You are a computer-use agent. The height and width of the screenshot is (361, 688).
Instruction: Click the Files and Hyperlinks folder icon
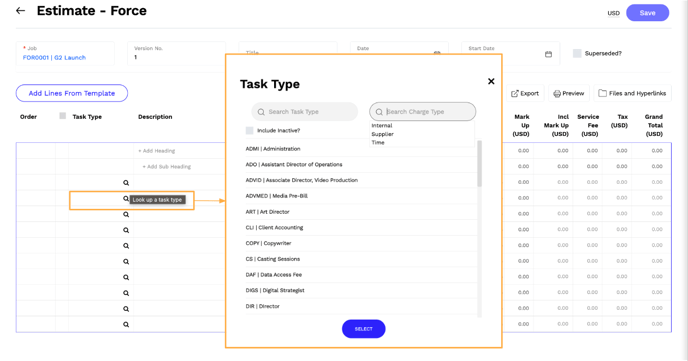point(602,93)
